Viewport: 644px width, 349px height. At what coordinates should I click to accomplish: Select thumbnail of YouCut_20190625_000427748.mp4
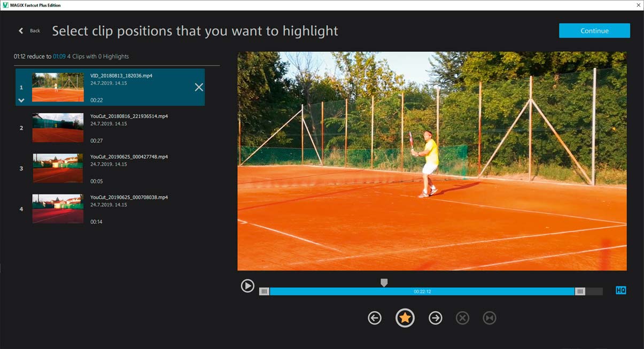tap(58, 168)
